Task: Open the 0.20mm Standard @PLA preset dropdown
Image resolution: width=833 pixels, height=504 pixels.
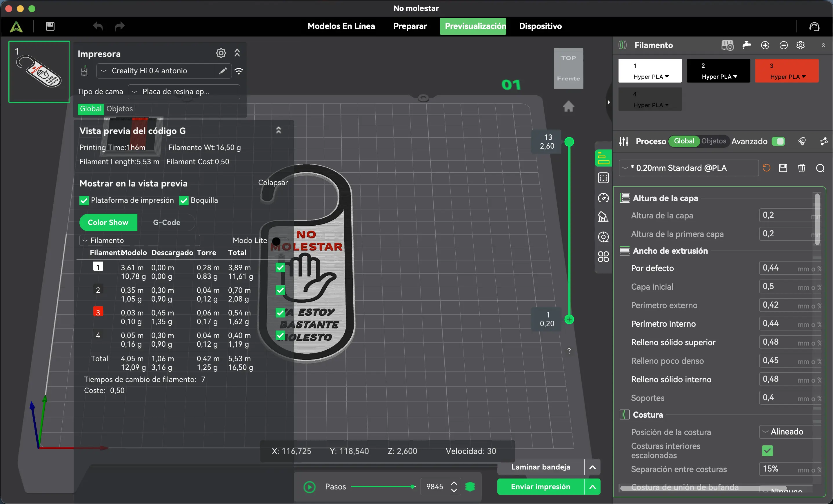Action: tap(689, 168)
